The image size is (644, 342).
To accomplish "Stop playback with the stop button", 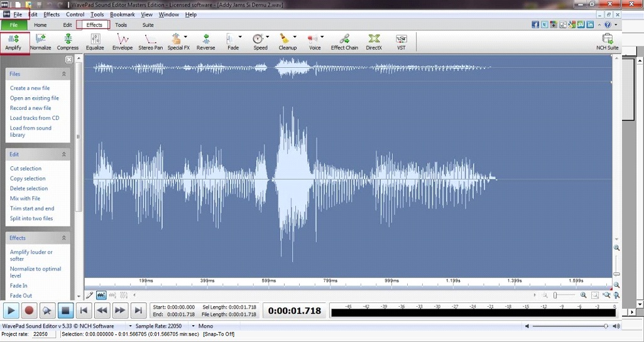I will 65,311.
